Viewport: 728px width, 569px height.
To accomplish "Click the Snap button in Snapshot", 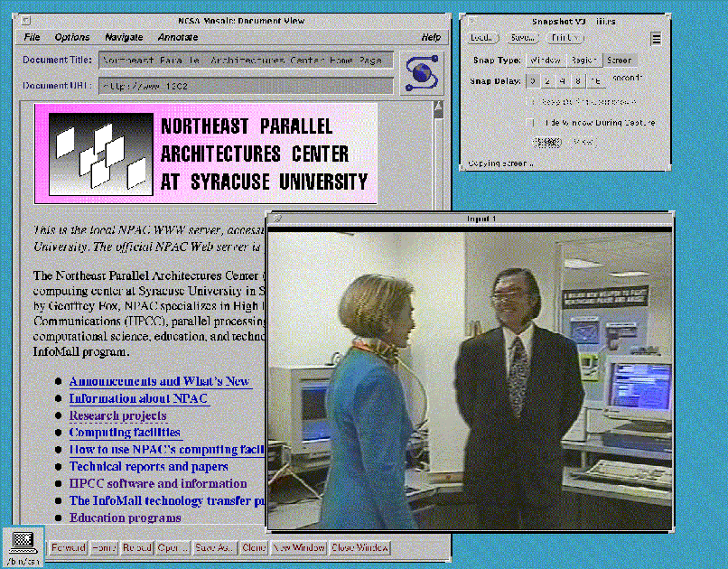I will click(547, 142).
